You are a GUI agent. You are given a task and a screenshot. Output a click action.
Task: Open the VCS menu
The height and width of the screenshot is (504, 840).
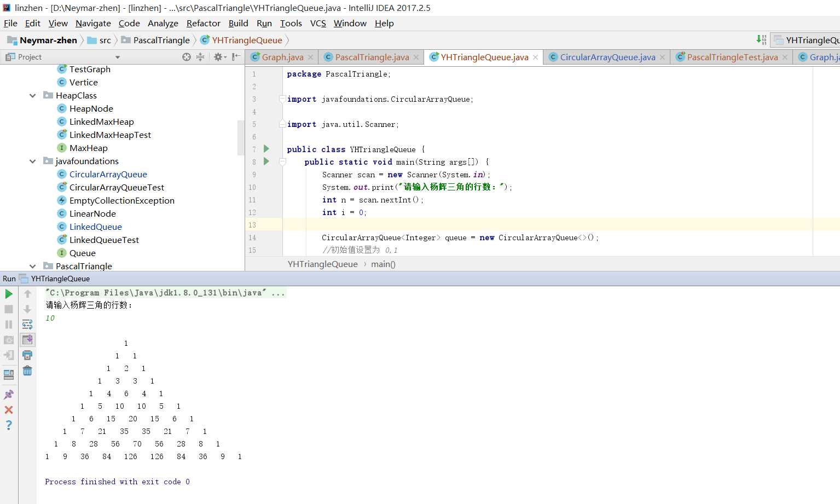click(x=318, y=23)
